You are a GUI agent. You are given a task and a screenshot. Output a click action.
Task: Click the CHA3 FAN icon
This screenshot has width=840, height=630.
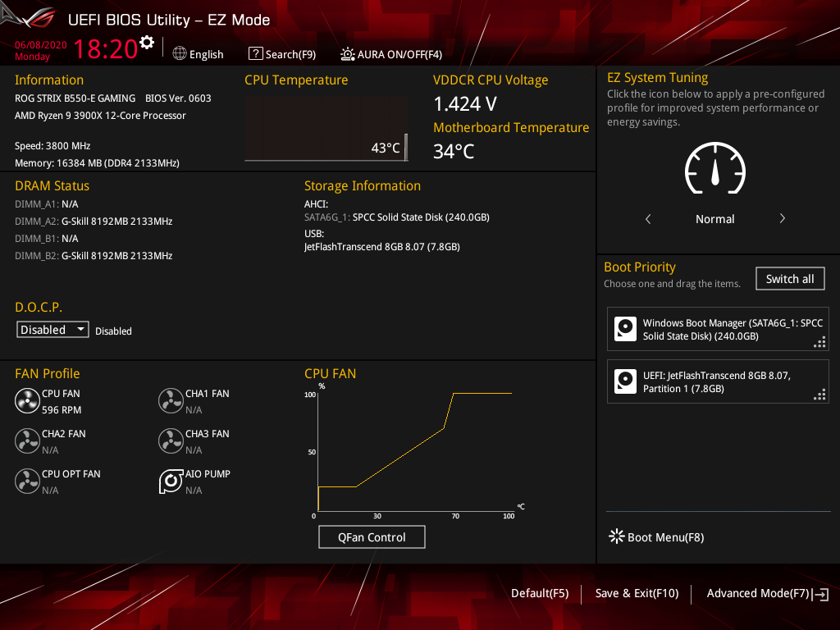(171, 441)
